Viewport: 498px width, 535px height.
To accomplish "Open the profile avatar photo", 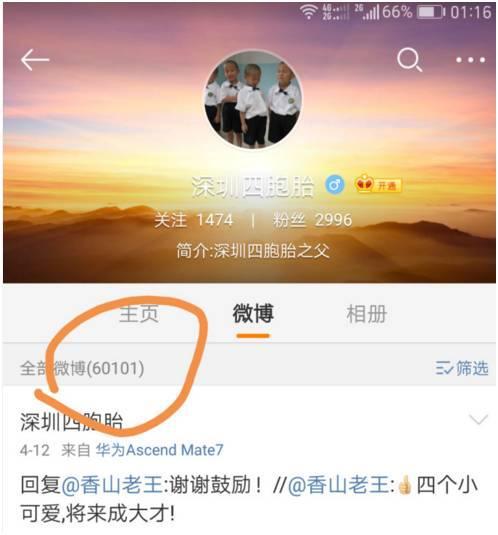I will (x=253, y=100).
